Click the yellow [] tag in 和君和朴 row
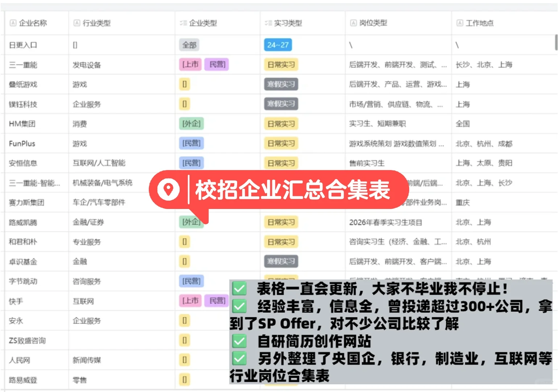The width and height of the screenshot is (558, 392). point(184,242)
